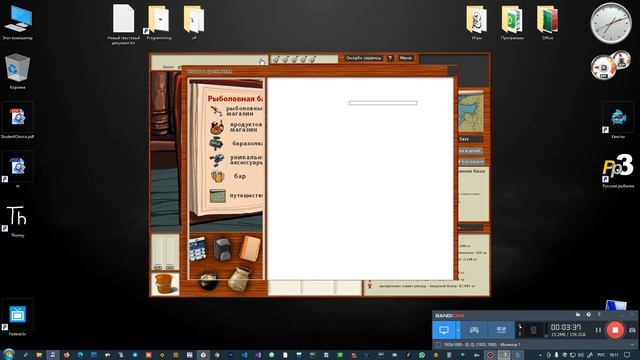Open the Этот компьютер desktop icon
This screenshot has height=360, width=640.
[18, 22]
